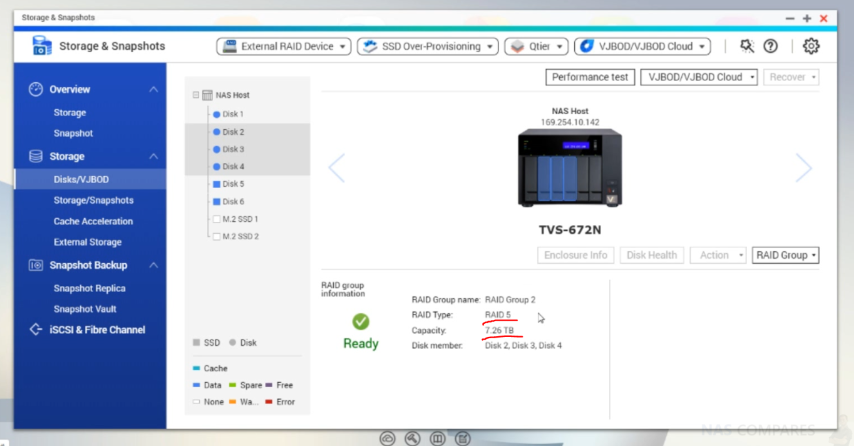Show the previous enclosure with the left arrow
Image resolution: width=854 pixels, height=446 pixels.
(x=337, y=168)
